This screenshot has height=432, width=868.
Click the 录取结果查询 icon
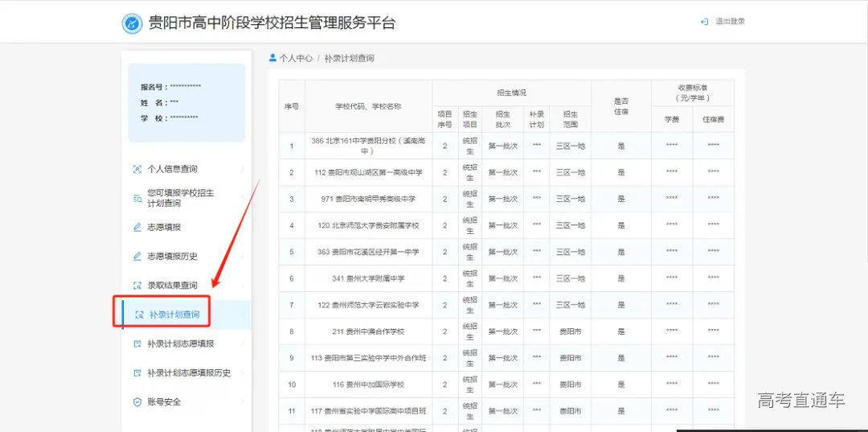(138, 286)
